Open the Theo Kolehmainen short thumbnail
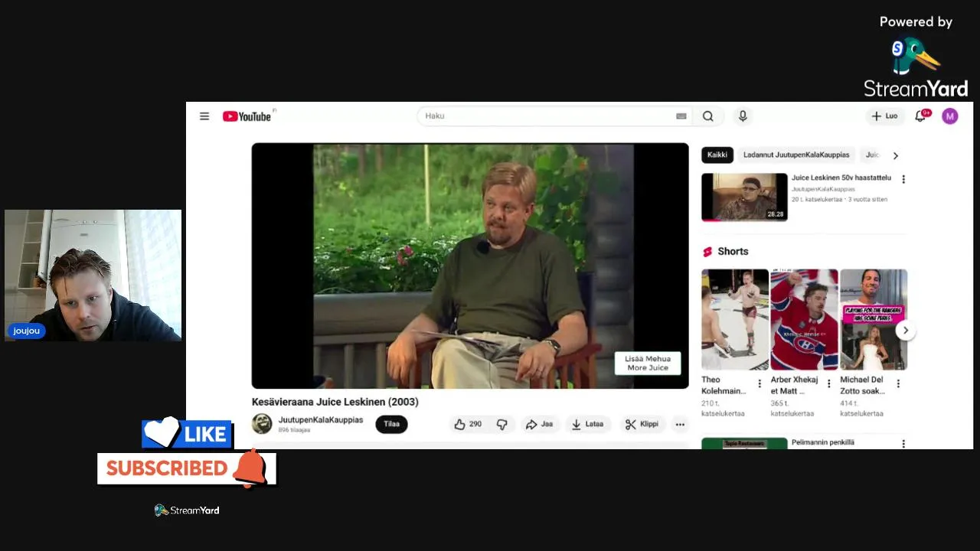The image size is (980, 551). [735, 319]
